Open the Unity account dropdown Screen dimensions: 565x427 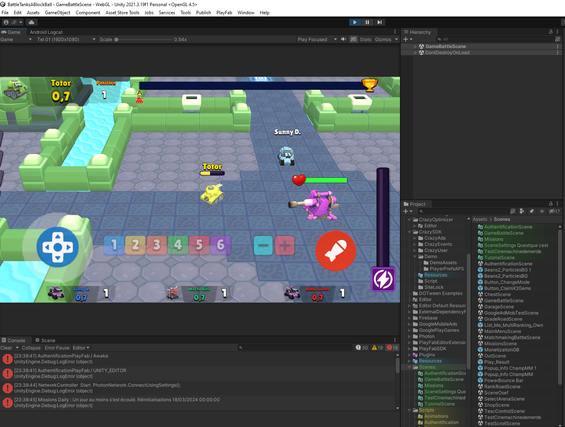(13, 22)
